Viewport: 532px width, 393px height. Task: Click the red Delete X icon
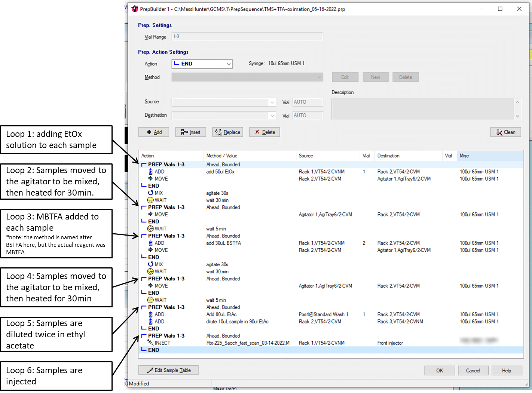click(x=257, y=132)
